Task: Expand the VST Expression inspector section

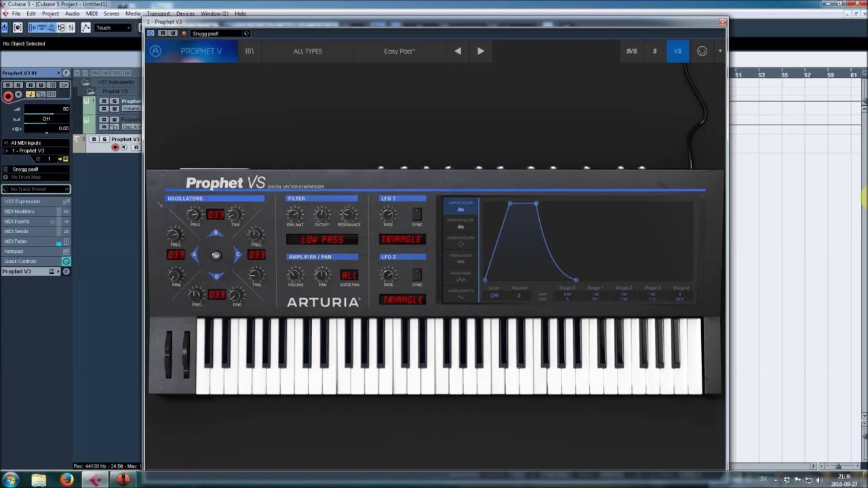Action: pyautogui.click(x=35, y=201)
